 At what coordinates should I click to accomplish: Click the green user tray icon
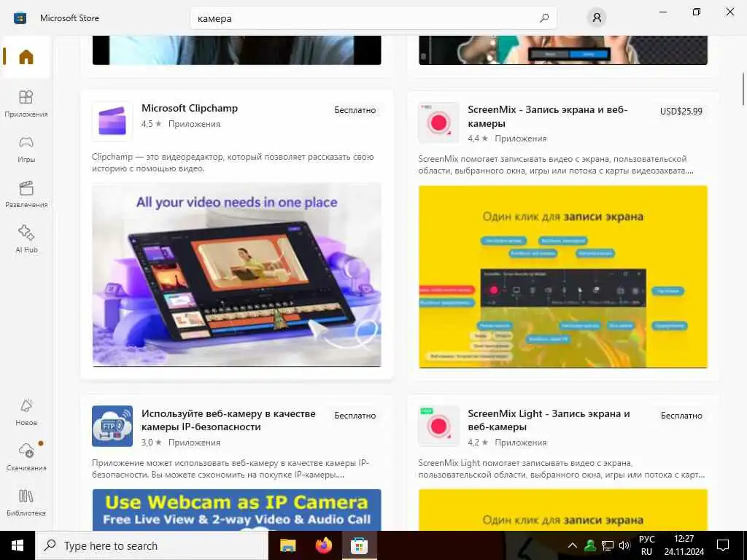(590, 545)
